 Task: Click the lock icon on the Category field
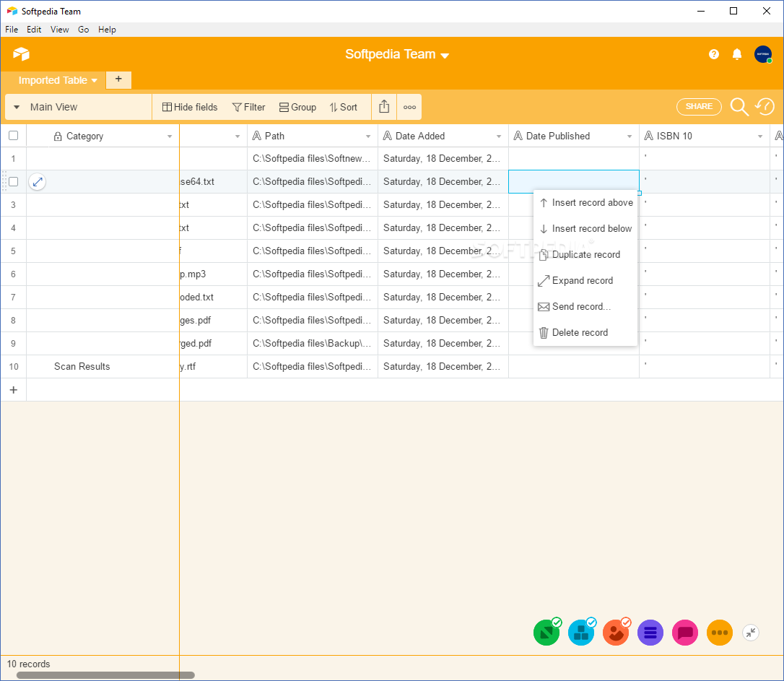(x=58, y=136)
